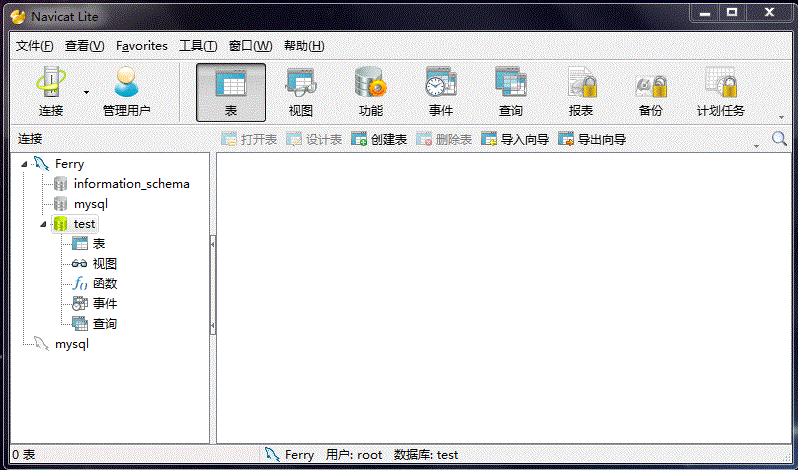This screenshot has height=470, width=798.
Task: Click the 导出向导 (Export Wizard) button
Action: point(592,140)
